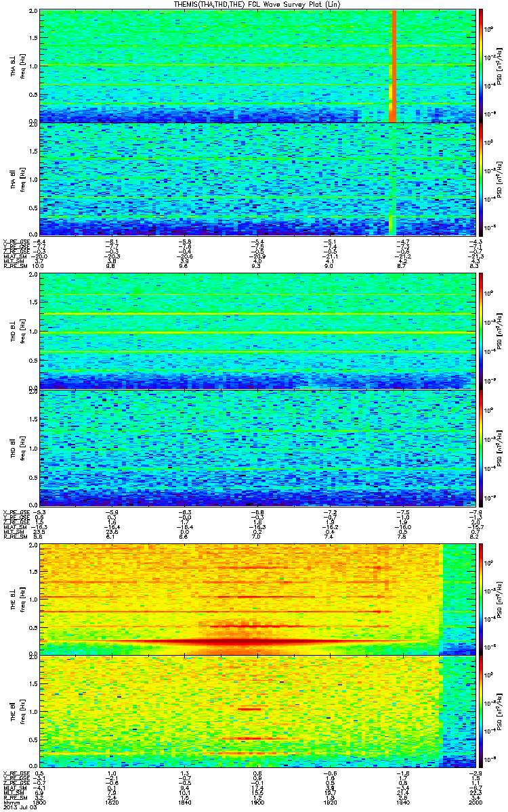Click the PSD color bar beside THE Bll

coord(481,713)
